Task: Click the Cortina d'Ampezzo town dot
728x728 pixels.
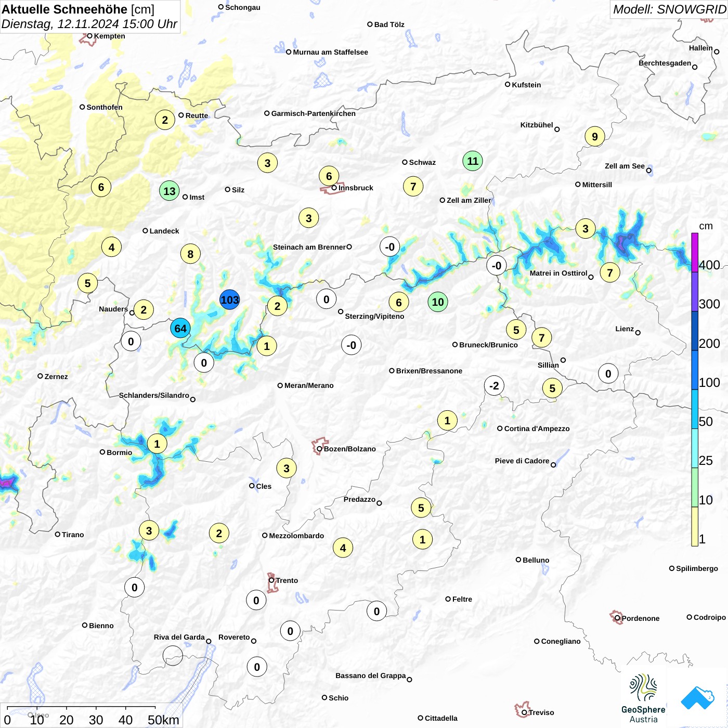Action: coord(500,428)
